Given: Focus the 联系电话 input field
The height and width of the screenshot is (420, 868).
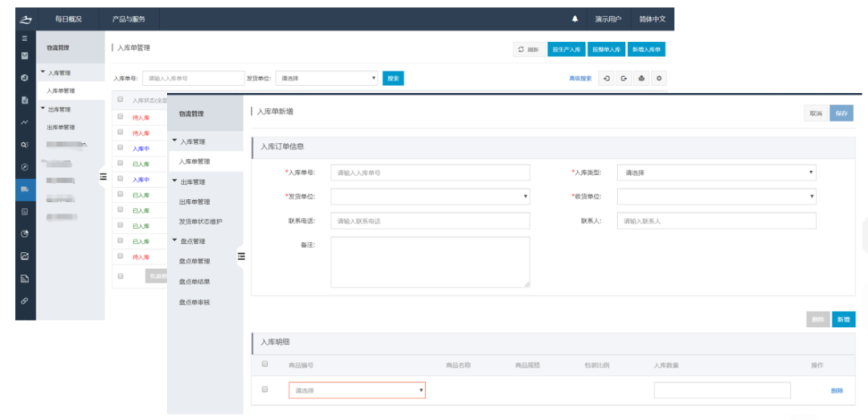Looking at the screenshot, I should [x=430, y=221].
